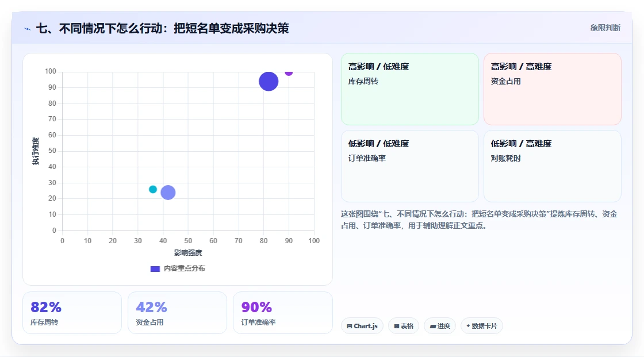The height and width of the screenshot is (357, 644).
Task: Open the 高影响 / 低难度 quadrant card
Action: pyautogui.click(x=410, y=89)
